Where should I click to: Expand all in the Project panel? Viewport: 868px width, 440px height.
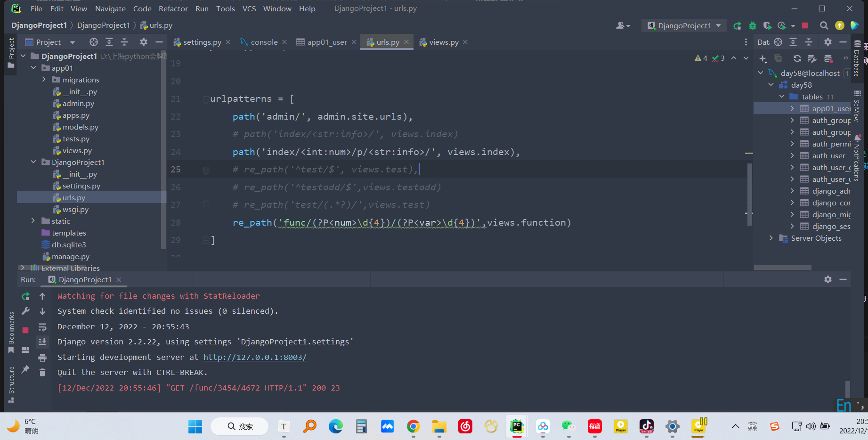pyautogui.click(x=109, y=42)
